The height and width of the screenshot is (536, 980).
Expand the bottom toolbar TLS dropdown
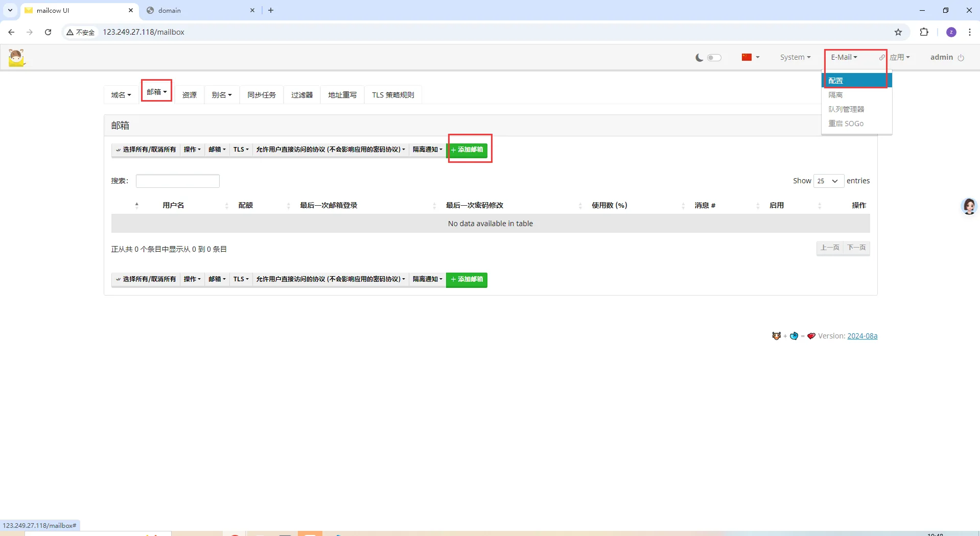241,279
